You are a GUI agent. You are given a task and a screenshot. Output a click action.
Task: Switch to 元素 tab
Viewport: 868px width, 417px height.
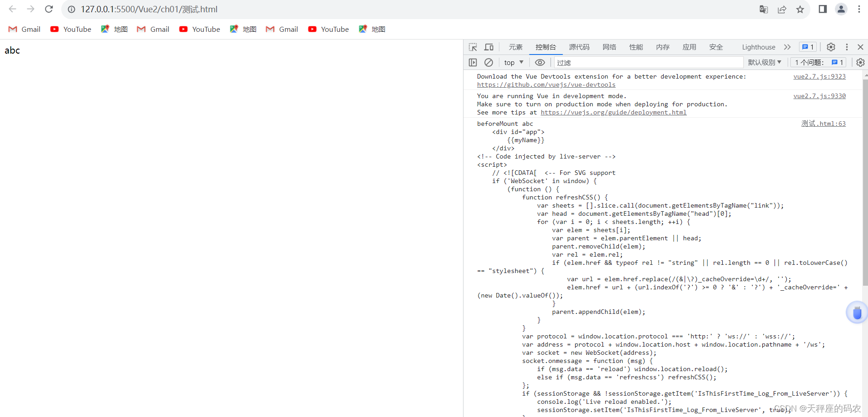coord(516,47)
